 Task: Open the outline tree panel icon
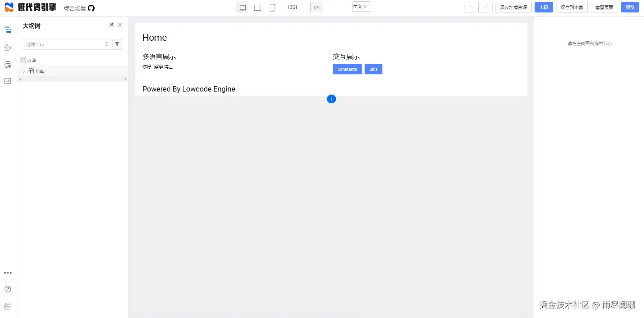click(x=8, y=30)
